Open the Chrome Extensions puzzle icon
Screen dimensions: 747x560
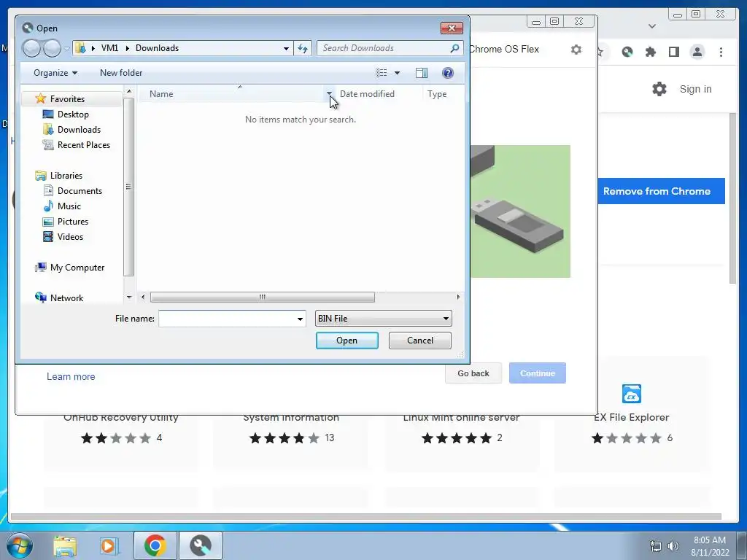[650, 52]
